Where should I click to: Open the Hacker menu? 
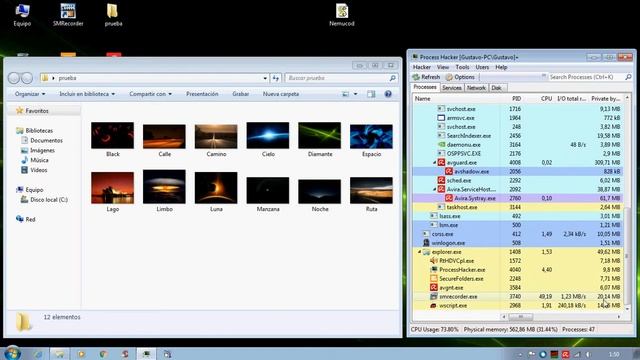[422, 67]
